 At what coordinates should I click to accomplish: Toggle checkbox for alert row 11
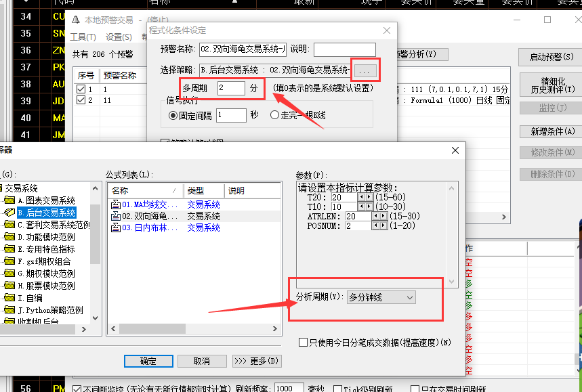tap(81, 100)
